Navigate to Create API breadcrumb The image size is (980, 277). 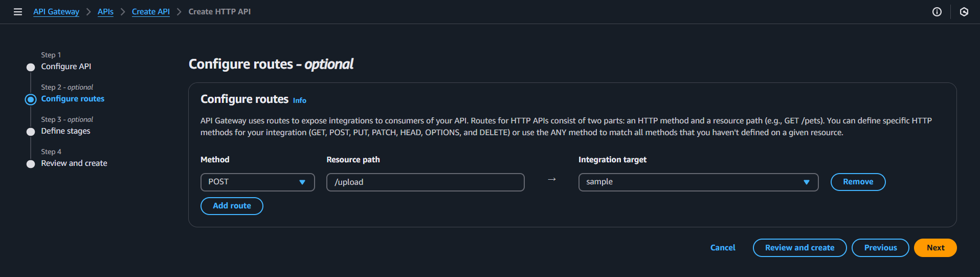tap(151, 12)
